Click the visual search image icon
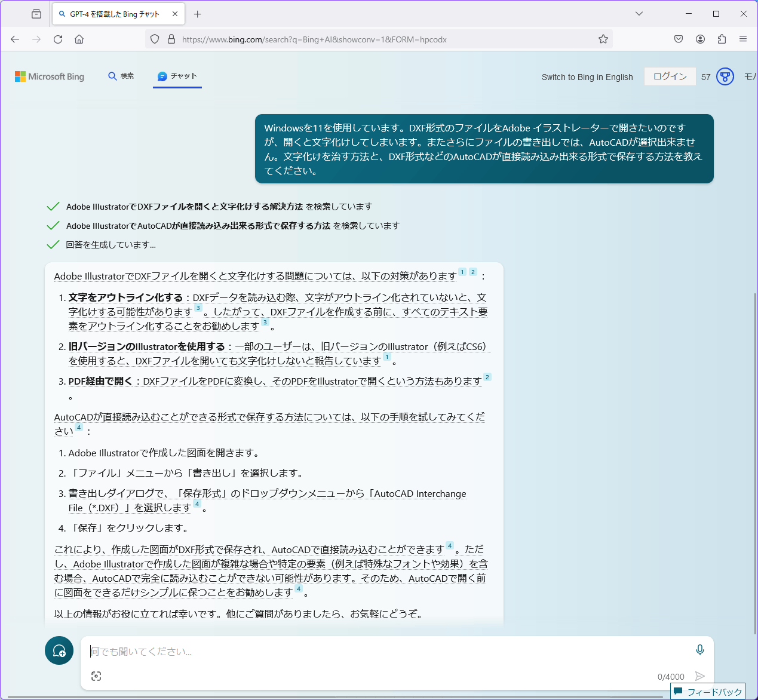This screenshot has width=758, height=700. point(96,676)
